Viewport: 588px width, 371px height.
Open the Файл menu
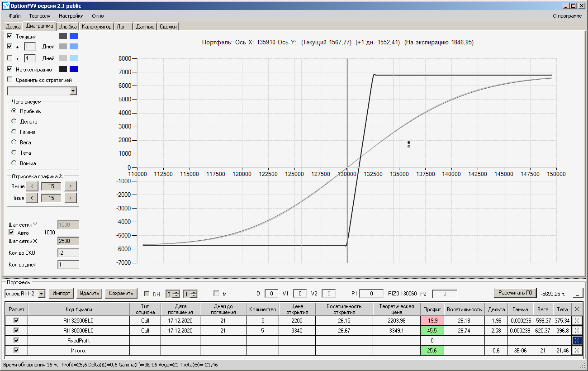pos(14,16)
